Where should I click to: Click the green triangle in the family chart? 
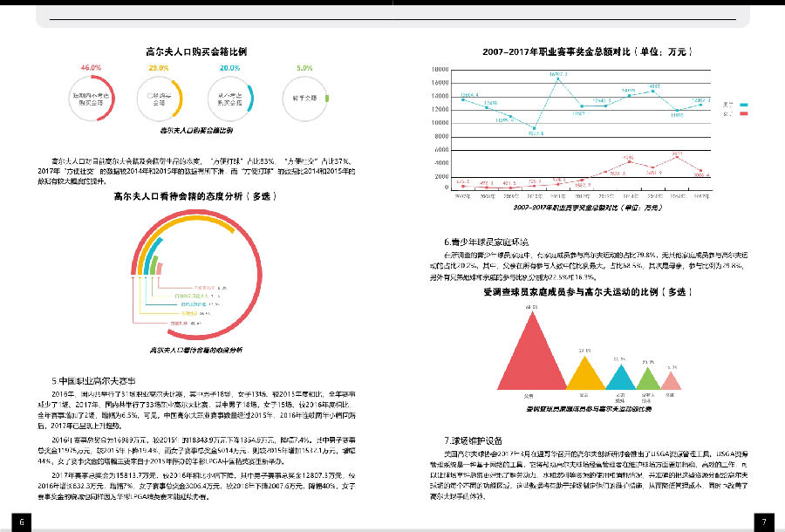[x=647, y=379]
